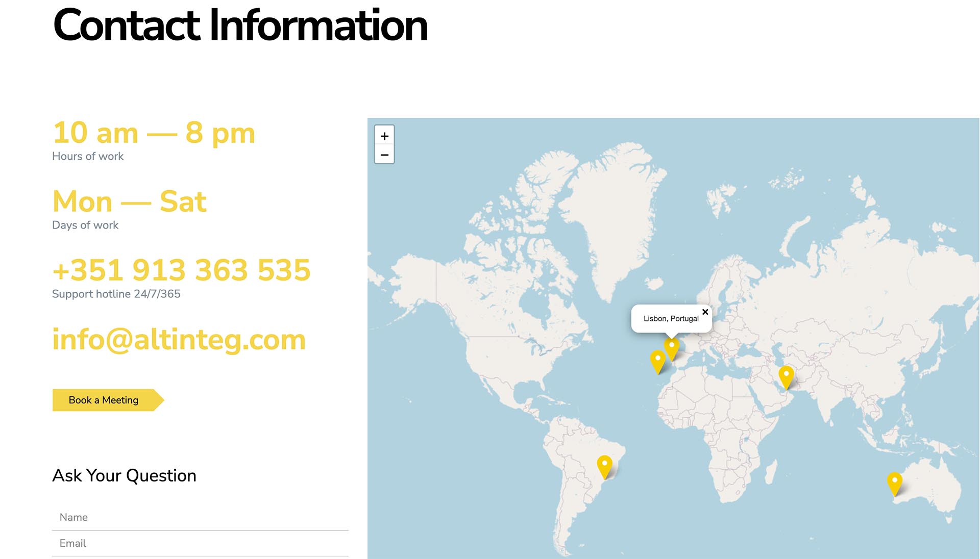The height and width of the screenshot is (559, 980).
Task: Select the map marker off the Morocco coast
Action: pyautogui.click(x=658, y=362)
